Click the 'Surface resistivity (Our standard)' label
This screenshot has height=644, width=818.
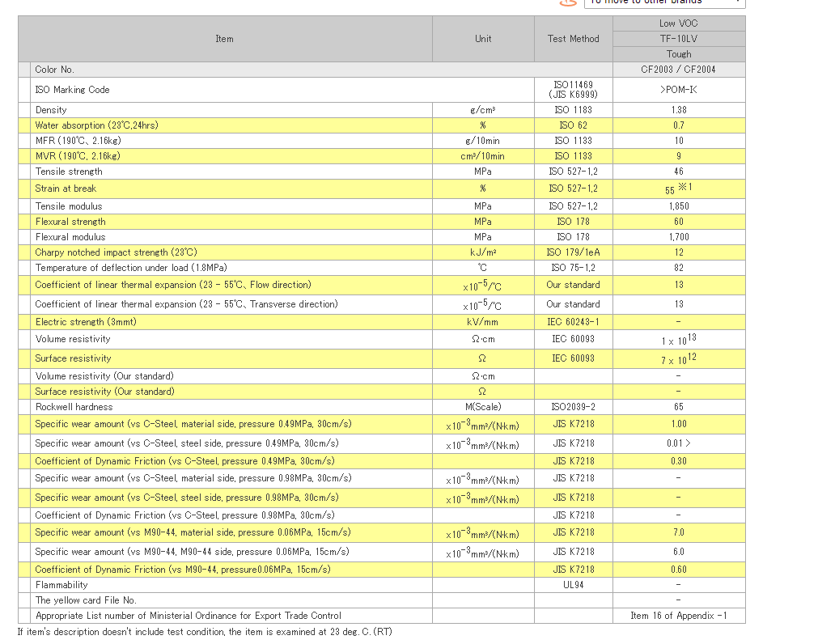point(105,392)
